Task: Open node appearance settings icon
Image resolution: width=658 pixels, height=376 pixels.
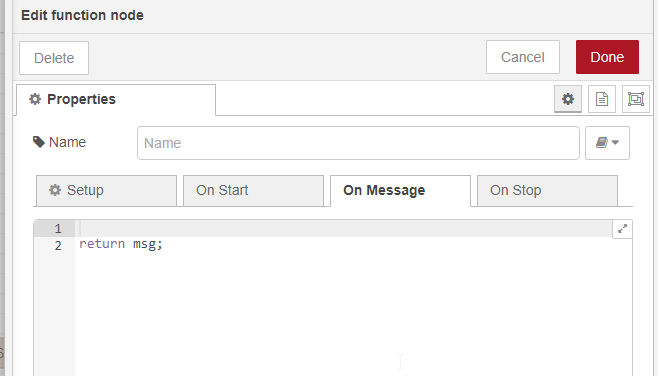Action: click(636, 99)
